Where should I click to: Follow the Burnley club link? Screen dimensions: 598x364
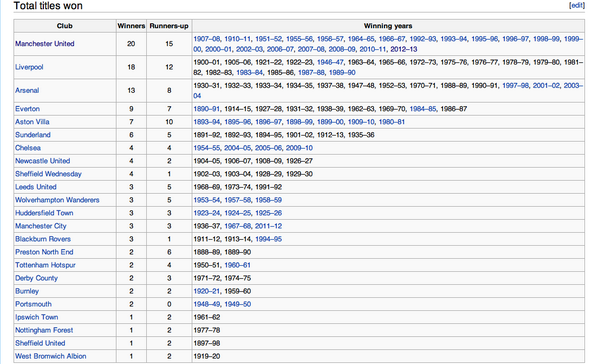click(27, 291)
